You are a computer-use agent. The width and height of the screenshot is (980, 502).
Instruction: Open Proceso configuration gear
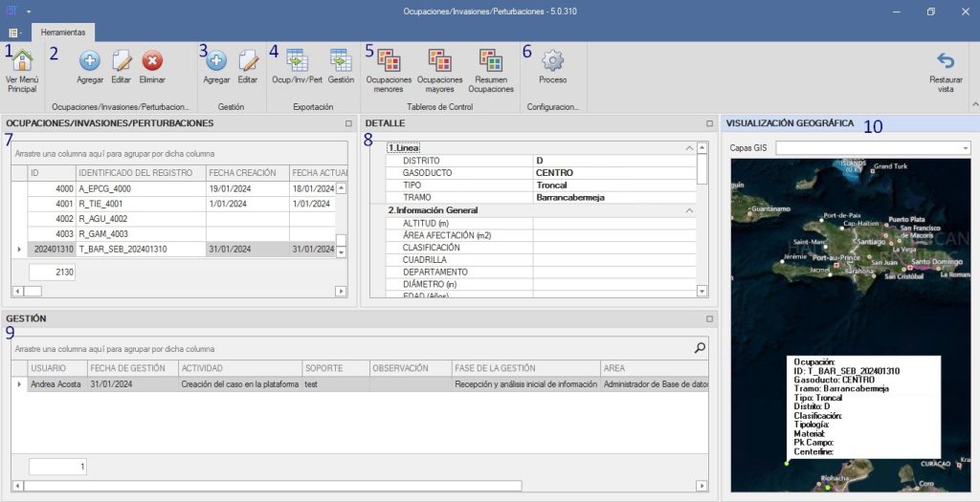pyautogui.click(x=552, y=62)
